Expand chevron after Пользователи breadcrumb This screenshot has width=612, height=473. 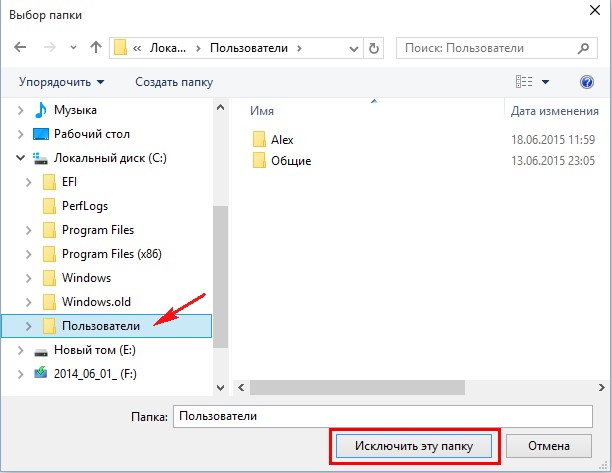pos(299,48)
